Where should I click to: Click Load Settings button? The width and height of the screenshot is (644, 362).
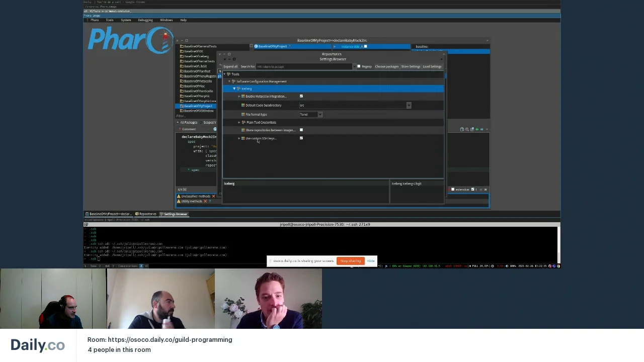pos(432,66)
